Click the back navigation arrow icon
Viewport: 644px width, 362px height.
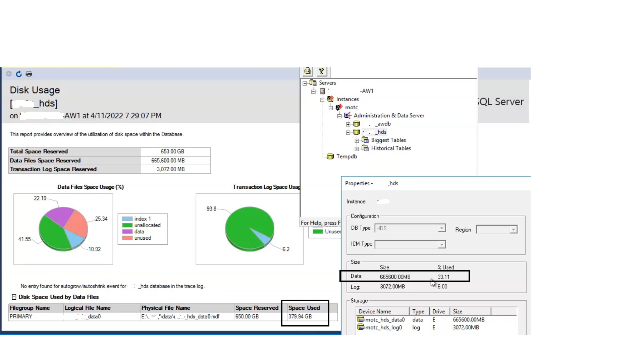(x=8, y=74)
